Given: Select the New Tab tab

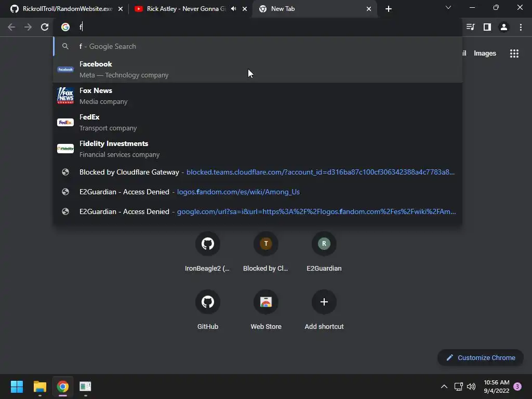Looking at the screenshot, I should pos(314,9).
